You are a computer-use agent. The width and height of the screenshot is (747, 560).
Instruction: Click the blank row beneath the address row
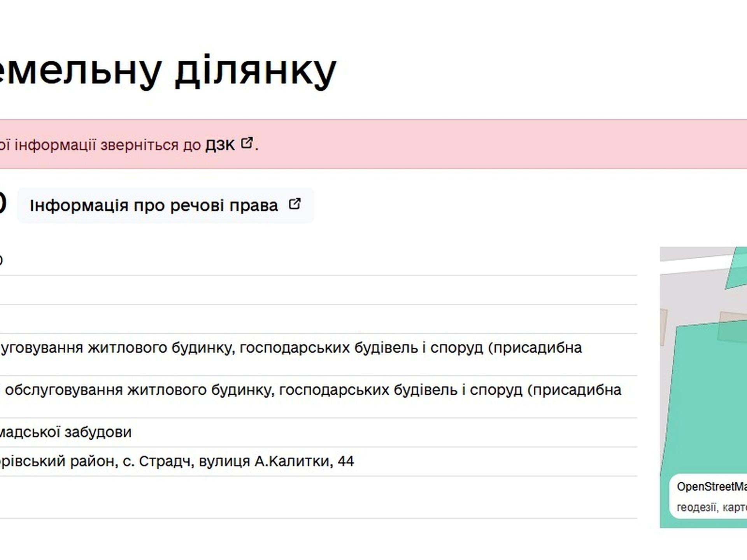(311, 497)
